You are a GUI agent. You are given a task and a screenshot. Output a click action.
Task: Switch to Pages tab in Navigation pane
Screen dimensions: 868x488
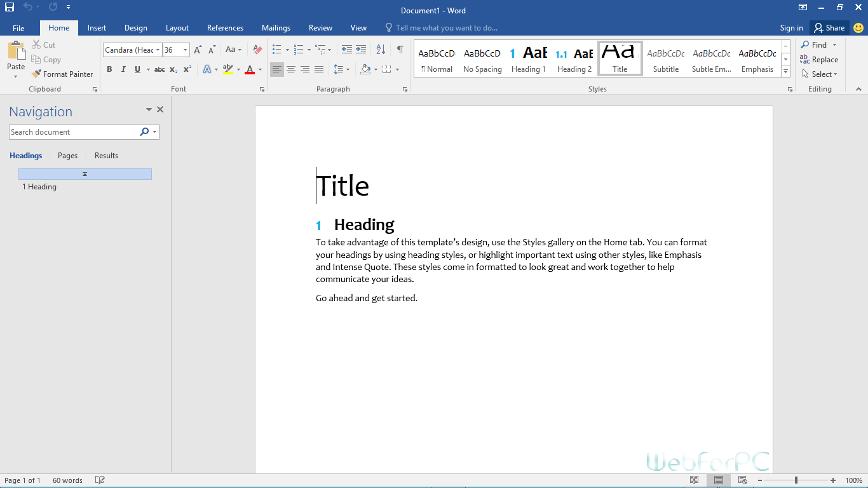click(x=67, y=156)
